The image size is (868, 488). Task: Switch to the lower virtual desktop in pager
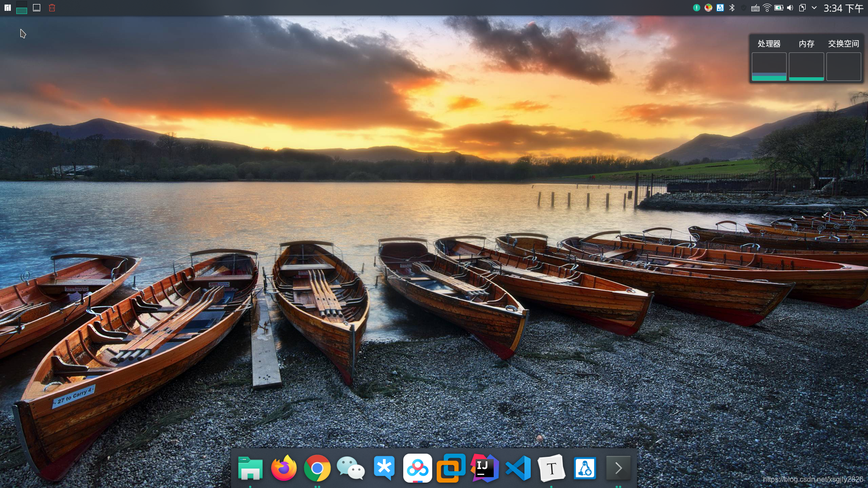(22, 11)
